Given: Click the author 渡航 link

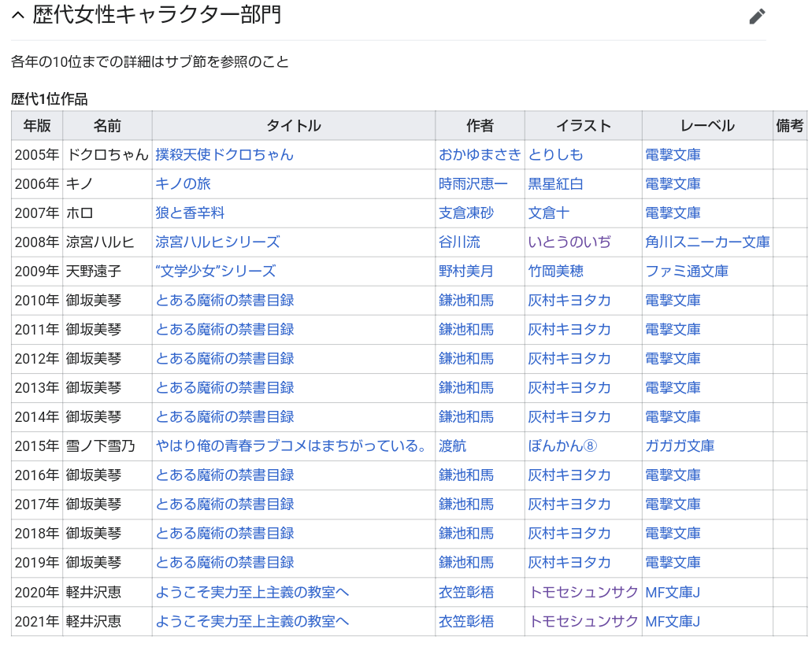Looking at the screenshot, I should 452,446.
